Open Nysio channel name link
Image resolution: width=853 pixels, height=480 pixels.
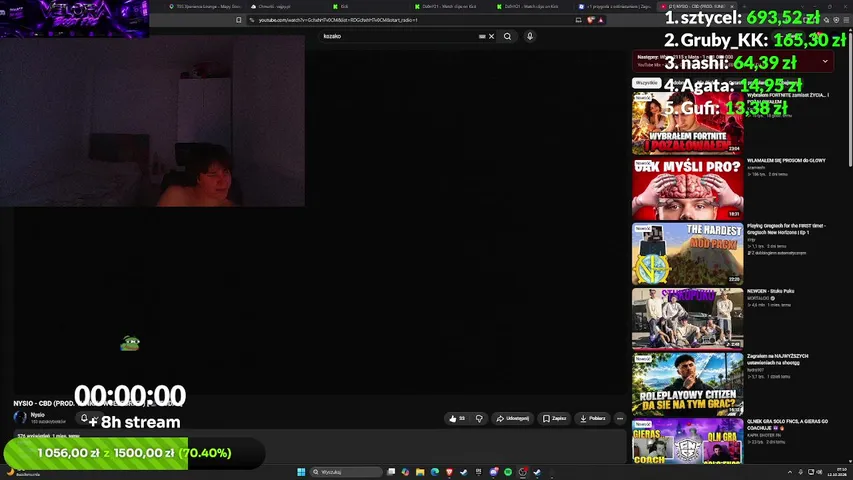tap(38, 415)
